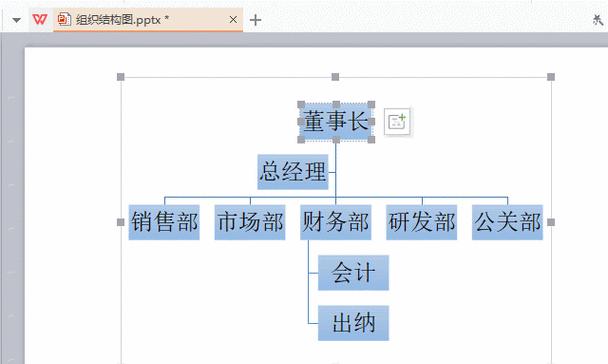Click the diagram frame's right-middle handle
Image resolution: width=608 pixels, height=364 pixels.
(551, 222)
